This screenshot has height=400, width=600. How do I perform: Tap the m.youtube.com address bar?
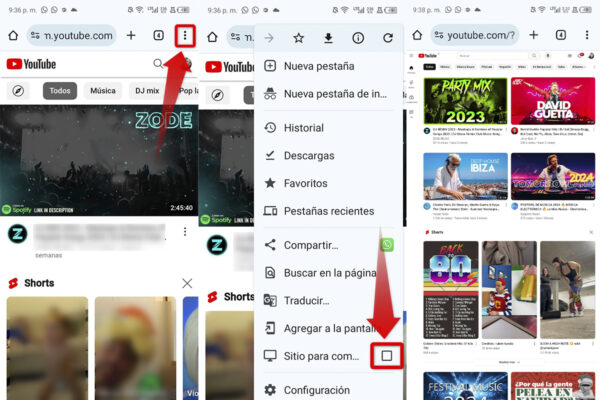72,36
